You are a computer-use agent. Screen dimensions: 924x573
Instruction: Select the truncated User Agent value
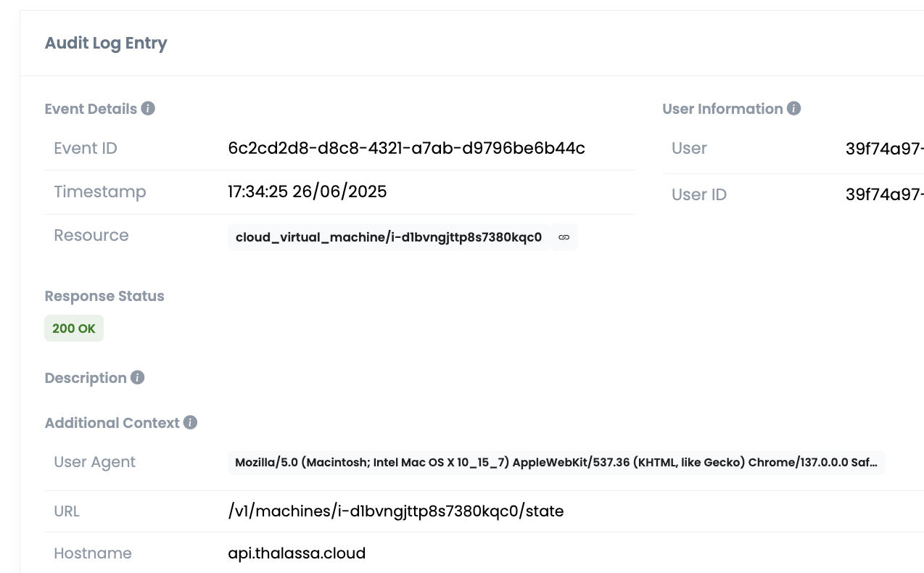tap(556, 462)
